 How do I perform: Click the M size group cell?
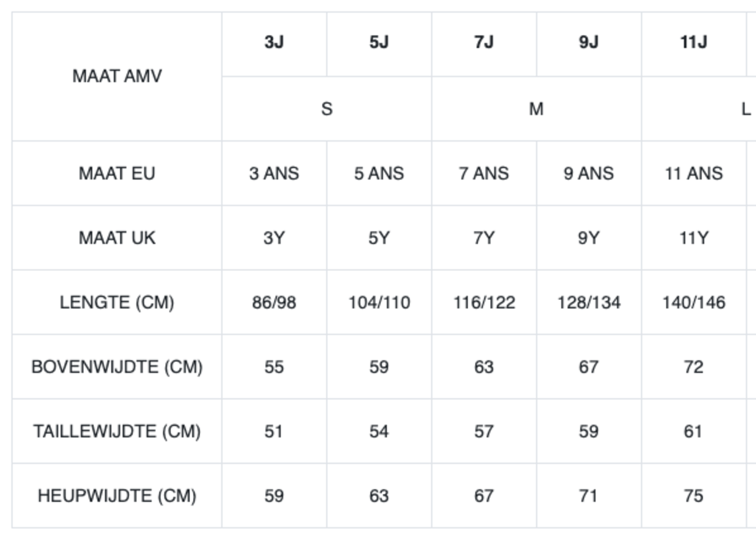pyautogui.click(x=536, y=109)
